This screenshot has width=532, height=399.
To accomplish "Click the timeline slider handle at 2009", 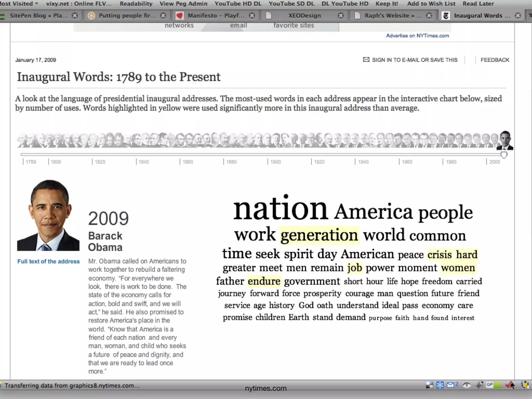I will coord(504,155).
